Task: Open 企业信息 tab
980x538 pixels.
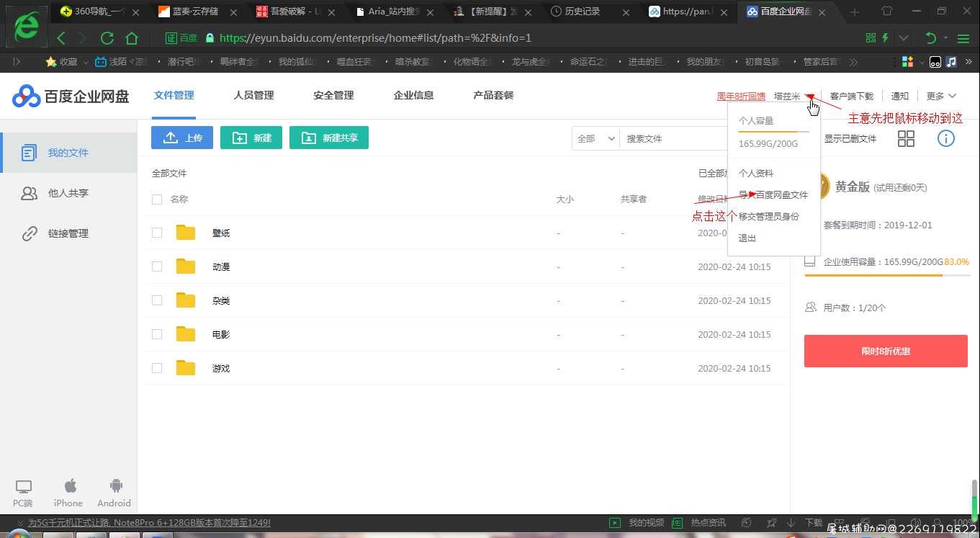Action: click(x=413, y=95)
